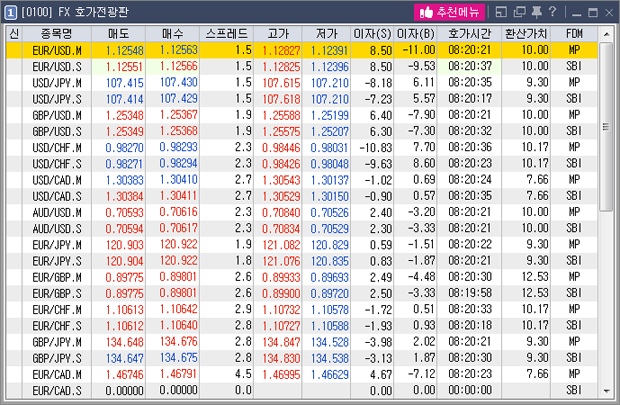This screenshot has height=405, width=620.
Task: Click the layout split icon in title bar
Action: click(501, 12)
